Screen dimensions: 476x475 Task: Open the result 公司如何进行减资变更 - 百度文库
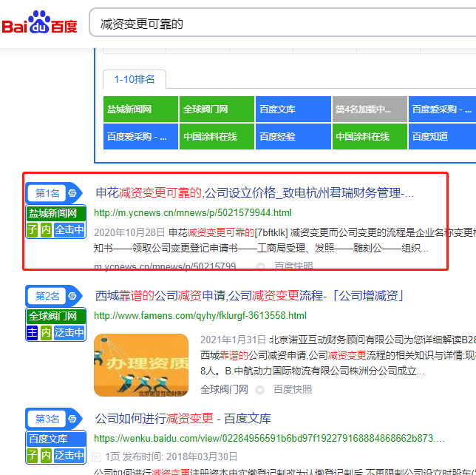click(x=183, y=419)
